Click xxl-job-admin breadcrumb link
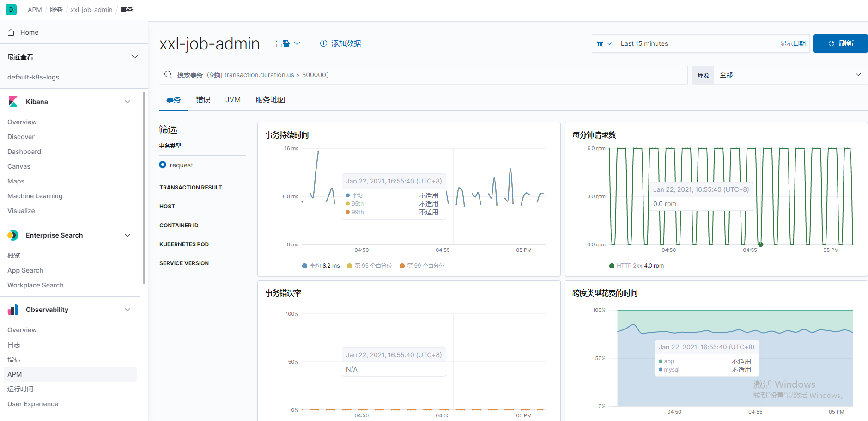868x421 pixels. (x=91, y=10)
